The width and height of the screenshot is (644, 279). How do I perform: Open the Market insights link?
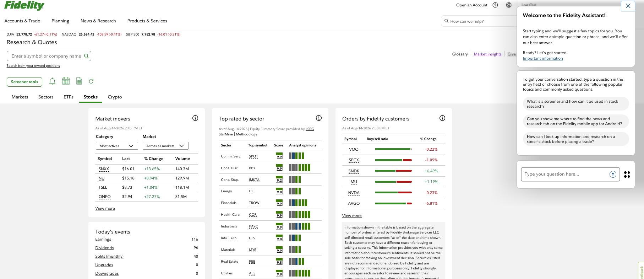(x=488, y=54)
